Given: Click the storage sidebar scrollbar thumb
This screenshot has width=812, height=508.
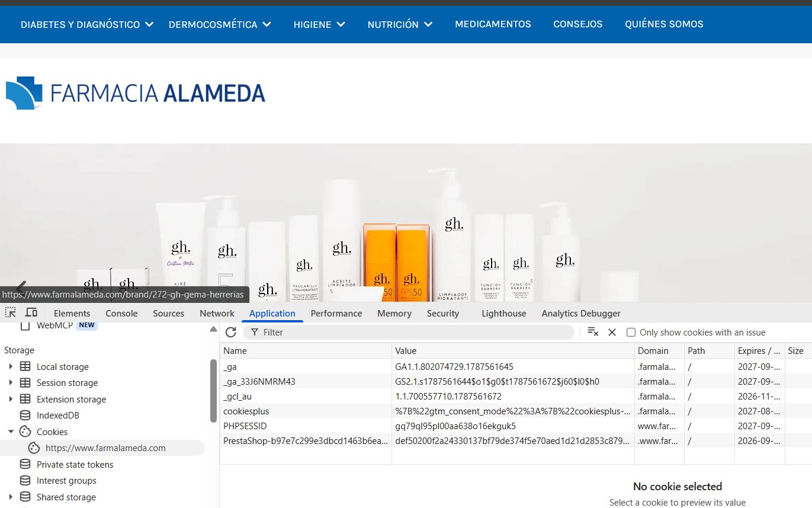Looking at the screenshot, I should pyautogui.click(x=213, y=391).
